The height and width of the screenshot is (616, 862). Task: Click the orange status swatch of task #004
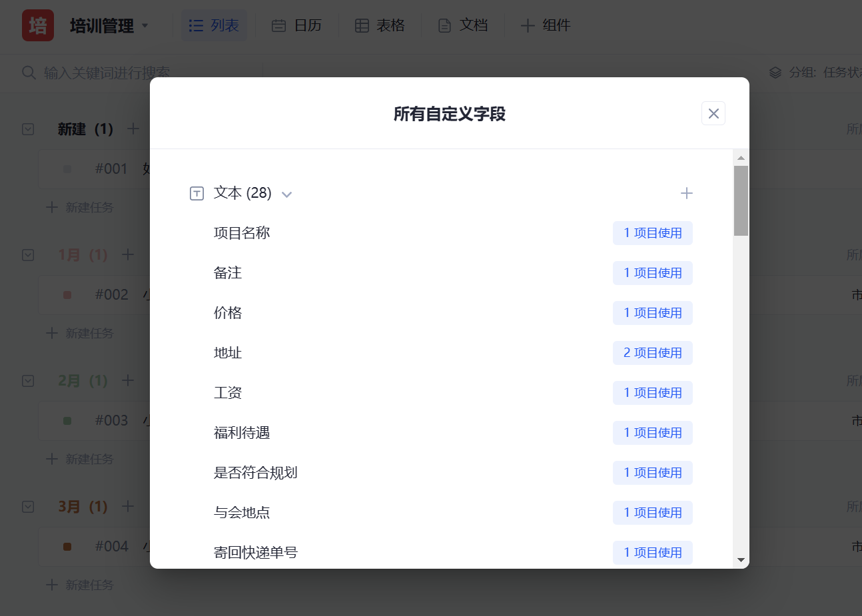[67, 547]
